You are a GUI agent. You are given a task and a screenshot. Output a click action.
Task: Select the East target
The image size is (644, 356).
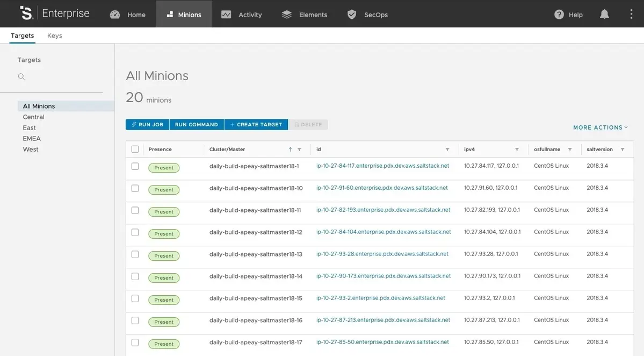click(29, 128)
